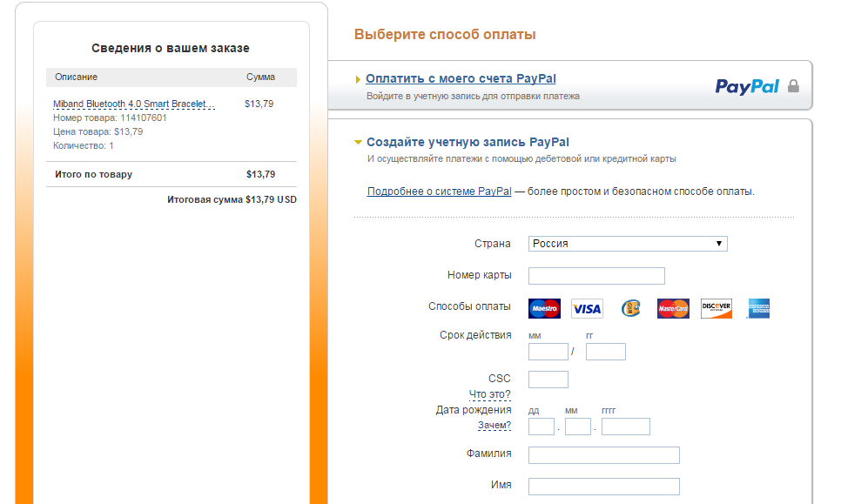Focus the CSC code field
841x504 pixels.
pos(548,379)
